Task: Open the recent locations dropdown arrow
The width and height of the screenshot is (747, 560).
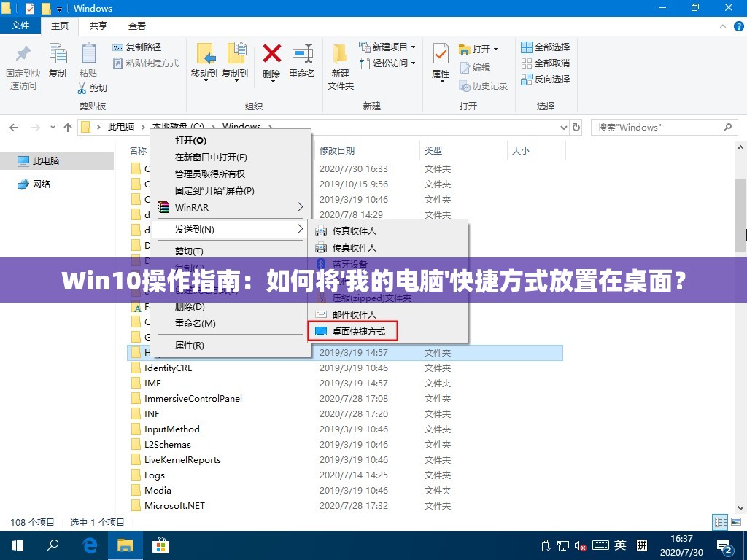Action: [53, 127]
